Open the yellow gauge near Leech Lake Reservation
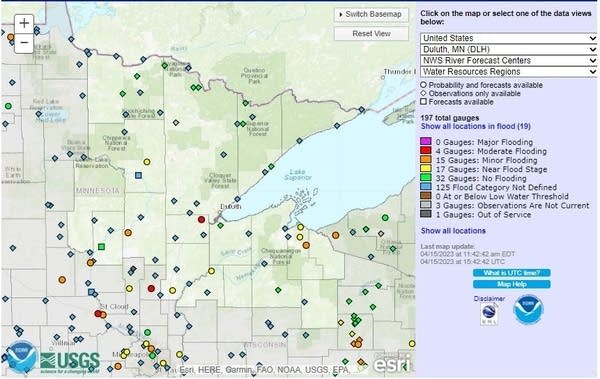This screenshot has width=600, height=379. (147, 162)
